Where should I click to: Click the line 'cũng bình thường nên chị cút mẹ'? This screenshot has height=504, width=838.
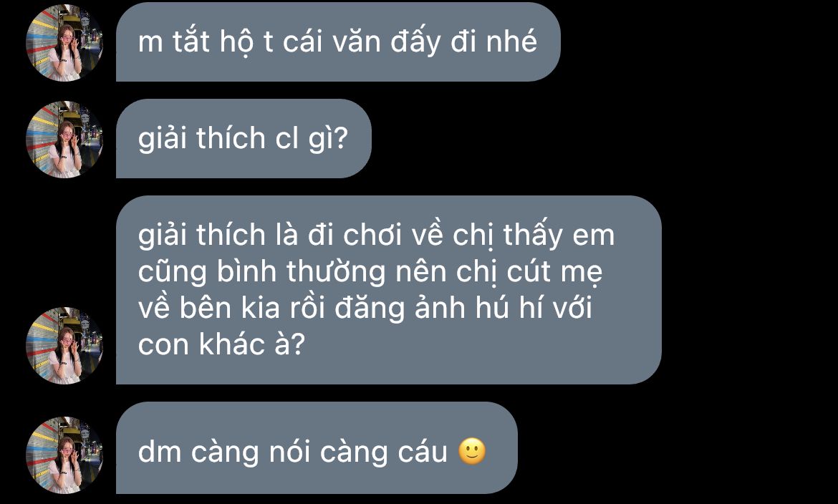tap(370, 271)
